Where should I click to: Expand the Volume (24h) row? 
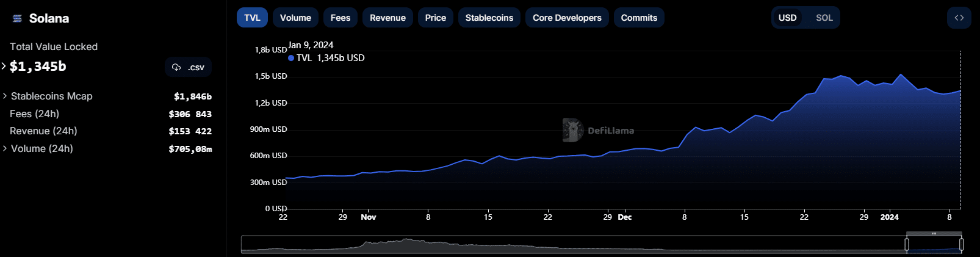5,148
